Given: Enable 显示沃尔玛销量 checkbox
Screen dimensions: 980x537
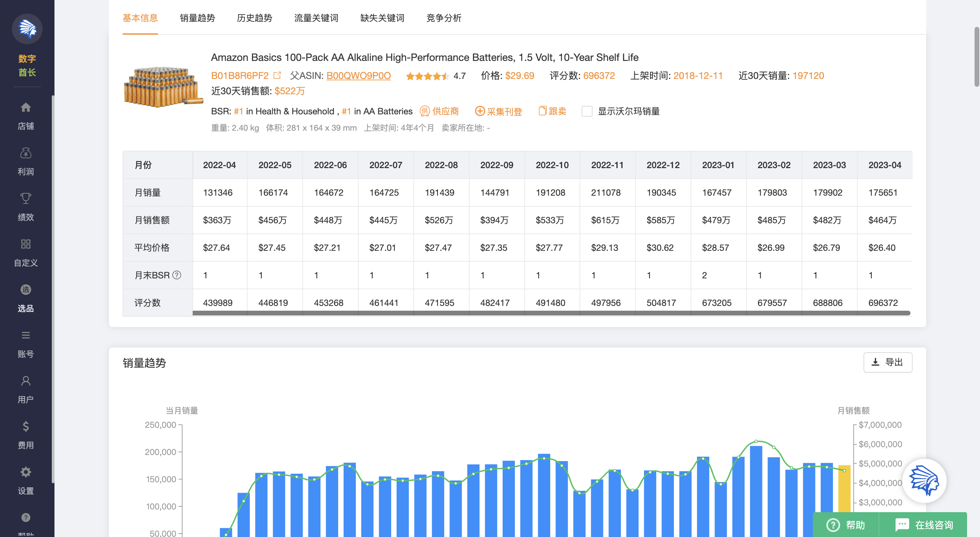Looking at the screenshot, I should coord(587,111).
